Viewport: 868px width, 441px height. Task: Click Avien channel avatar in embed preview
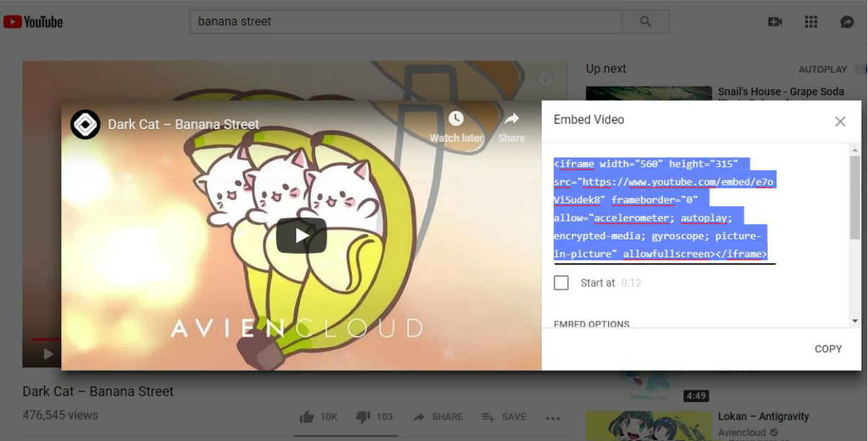(x=85, y=125)
